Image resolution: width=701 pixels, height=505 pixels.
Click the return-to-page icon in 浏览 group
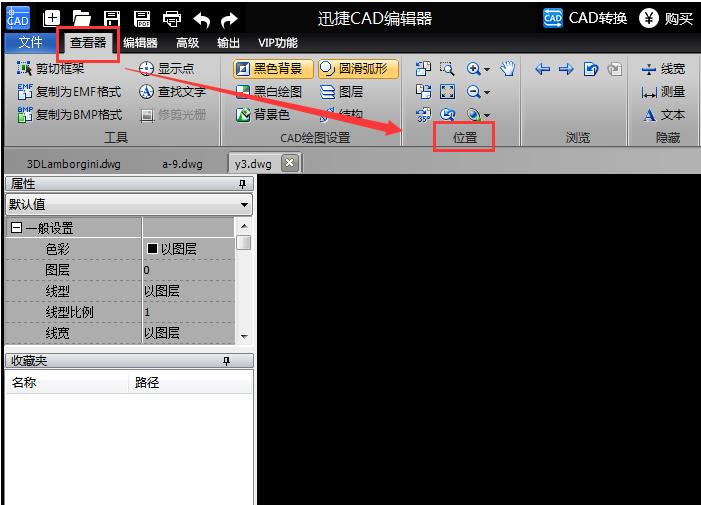[x=591, y=69]
